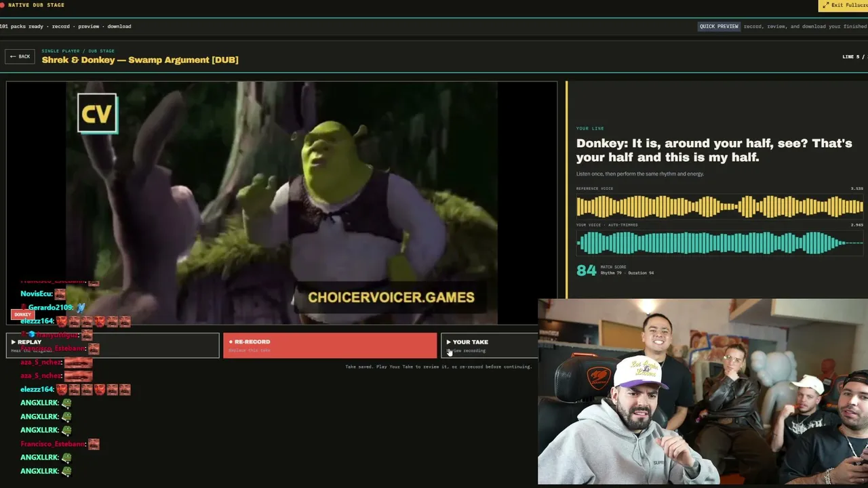The height and width of the screenshot is (488, 868).
Task: Click the 'YOUR VOICE · AUTO-TRIMMED' label
Action: [x=607, y=224]
